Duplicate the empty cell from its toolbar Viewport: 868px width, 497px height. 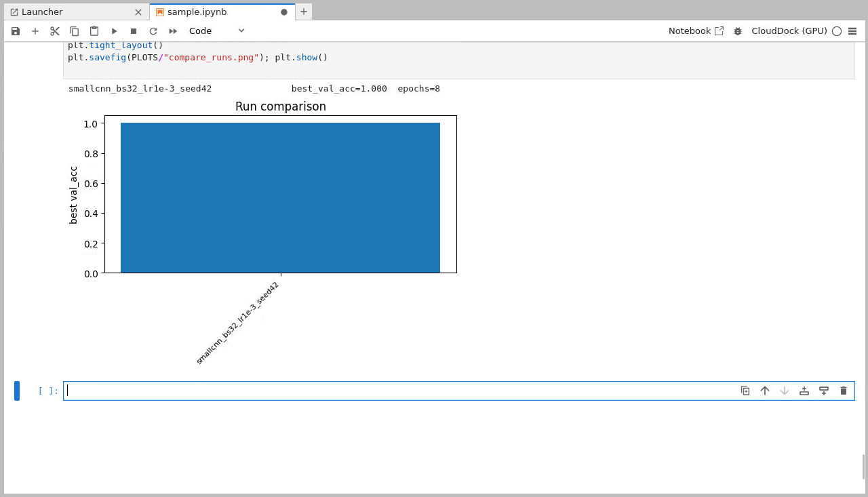pyautogui.click(x=745, y=391)
